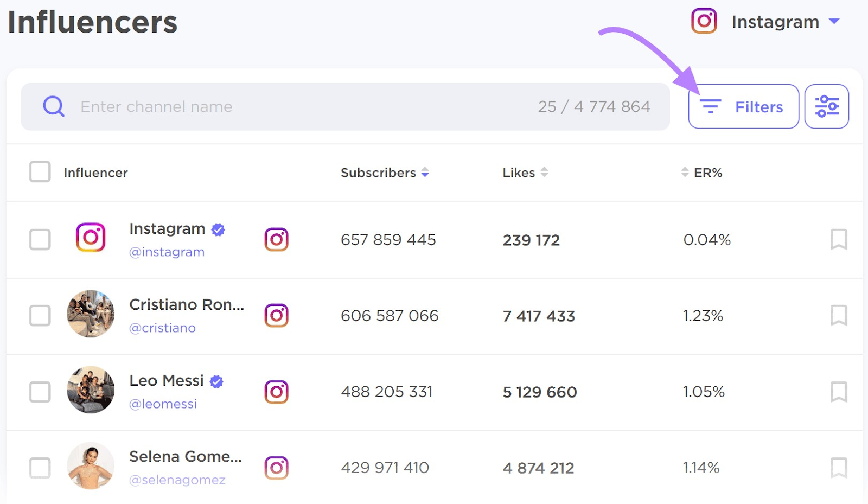Viewport: 868px width, 504px height.
Task: Sort the table by Subscribers
Action: tap(425, 173)
